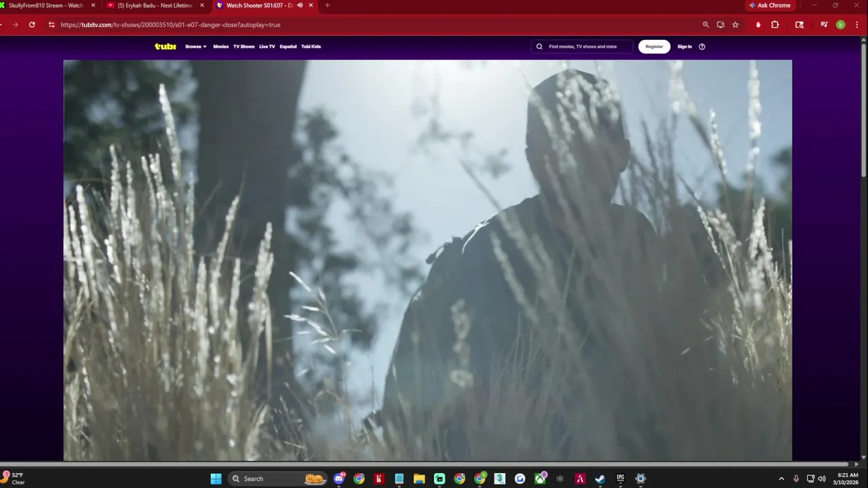
Task: Click the tubitv.com address bar URL
Action: (170, 24)
